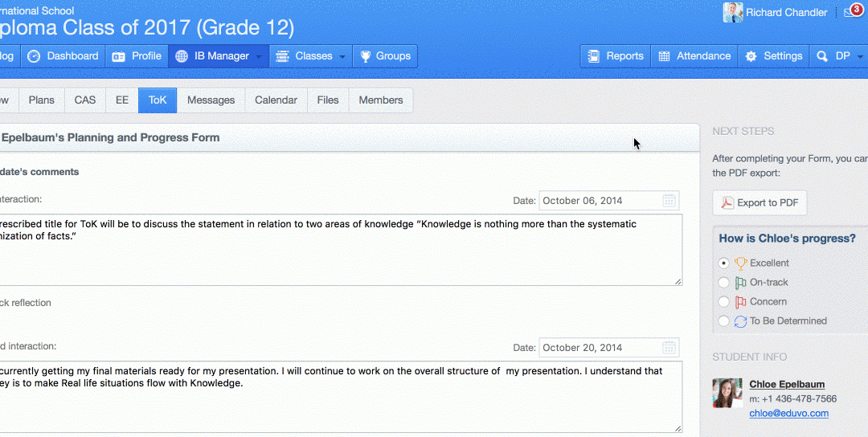Open calendar picker for October 20 date
Screen dimensions: 868x437
(669, 348)
